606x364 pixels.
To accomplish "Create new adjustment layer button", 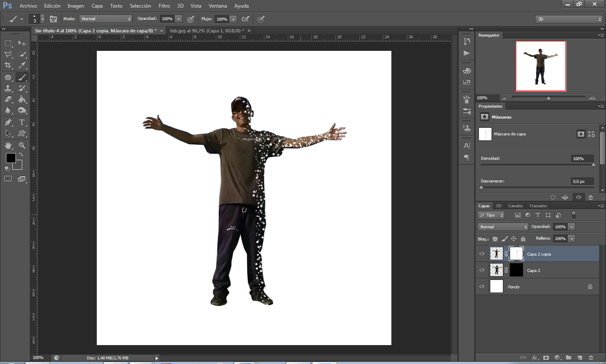I will 558,358.
